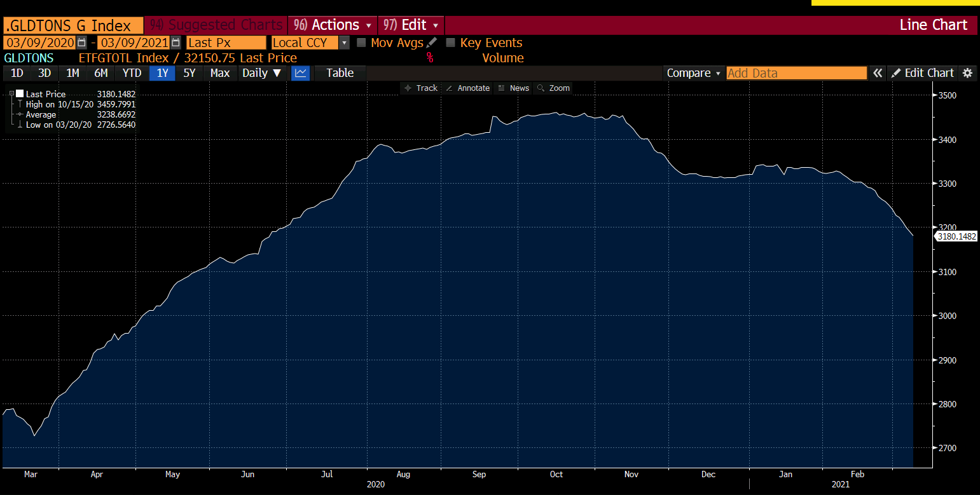Select the Max time range
This screenshot has width=980, height=495.
click(x=220, y=73)
